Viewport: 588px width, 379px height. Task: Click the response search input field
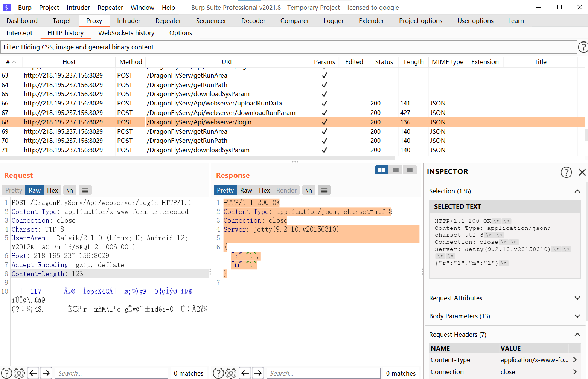click(324, 373)
